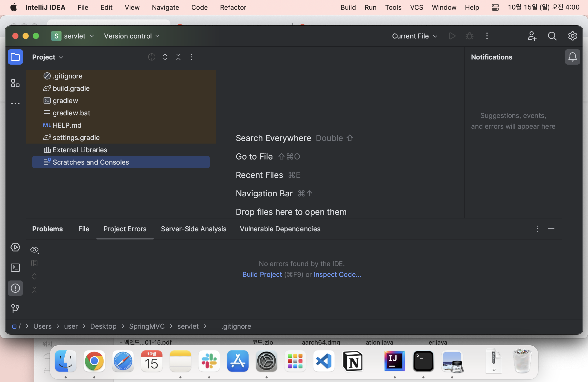588x382 pixels.
Task: Click SpringMVC in navigation breadcrumb
Action: coord(147,326)
